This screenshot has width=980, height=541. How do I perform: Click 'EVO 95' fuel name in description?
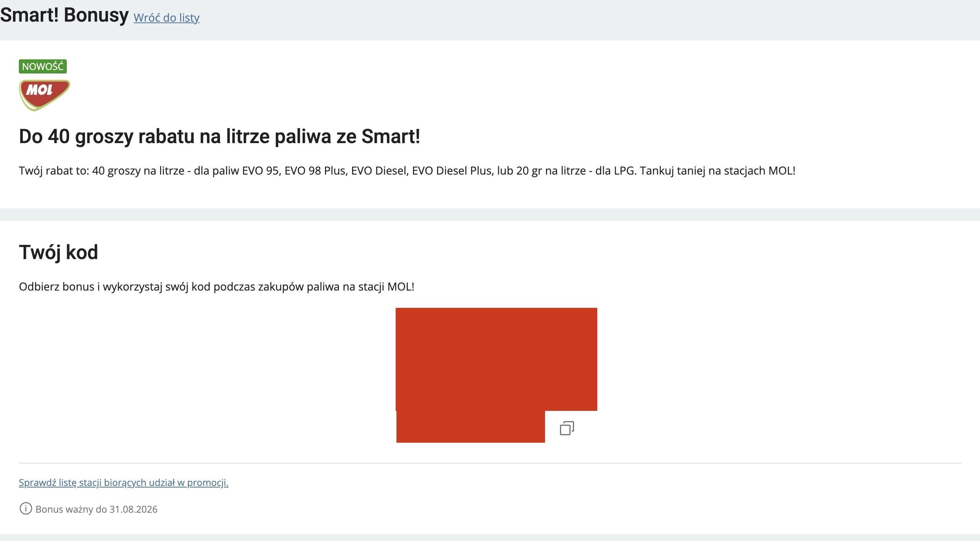click(261, 171)
